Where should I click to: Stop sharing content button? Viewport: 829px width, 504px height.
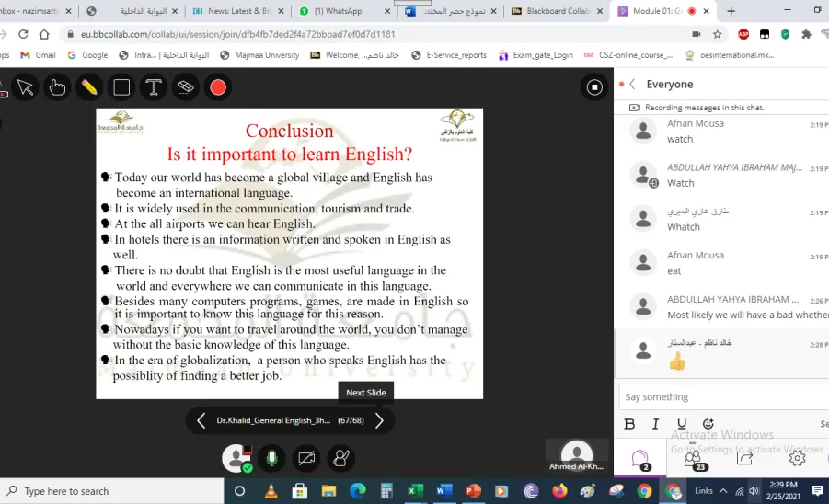point(594,87)
